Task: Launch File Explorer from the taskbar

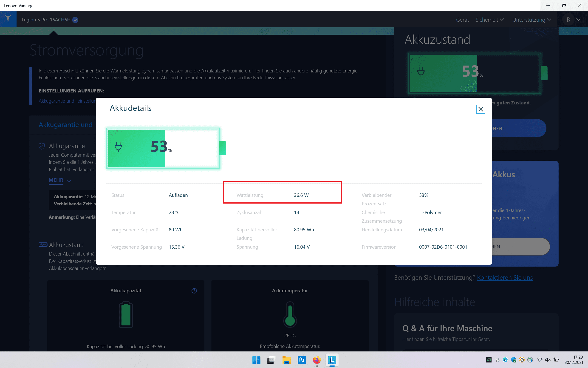Action: [286, 360]
